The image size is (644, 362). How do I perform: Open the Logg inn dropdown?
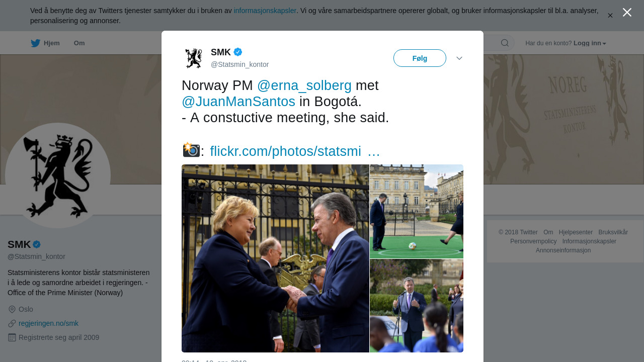(x=590, y=43)
